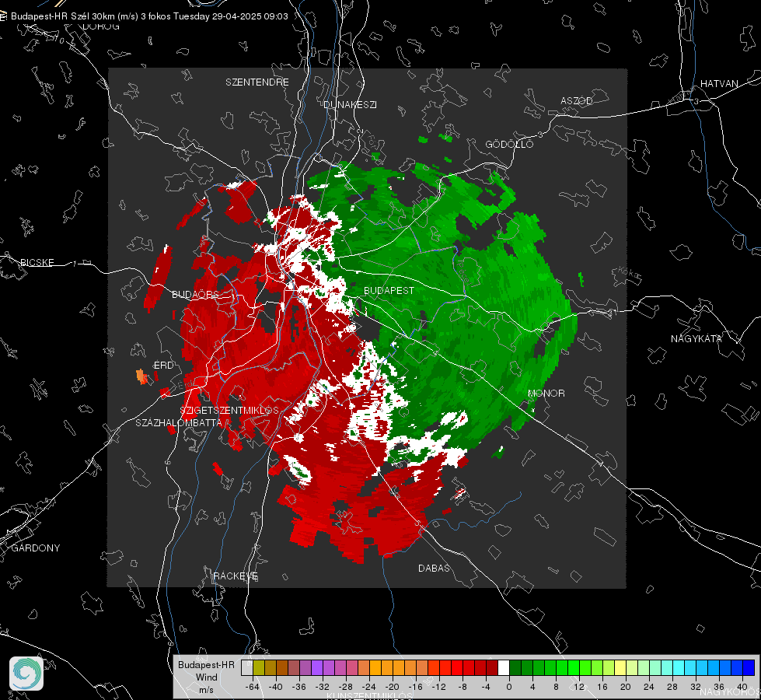Click the 36 legend value

coord(719,687)
